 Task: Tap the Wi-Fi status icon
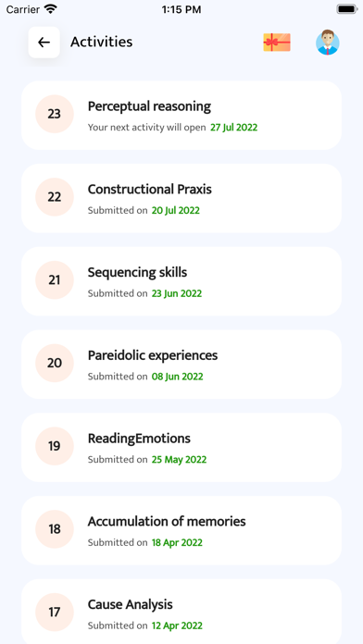pos(51,9)
